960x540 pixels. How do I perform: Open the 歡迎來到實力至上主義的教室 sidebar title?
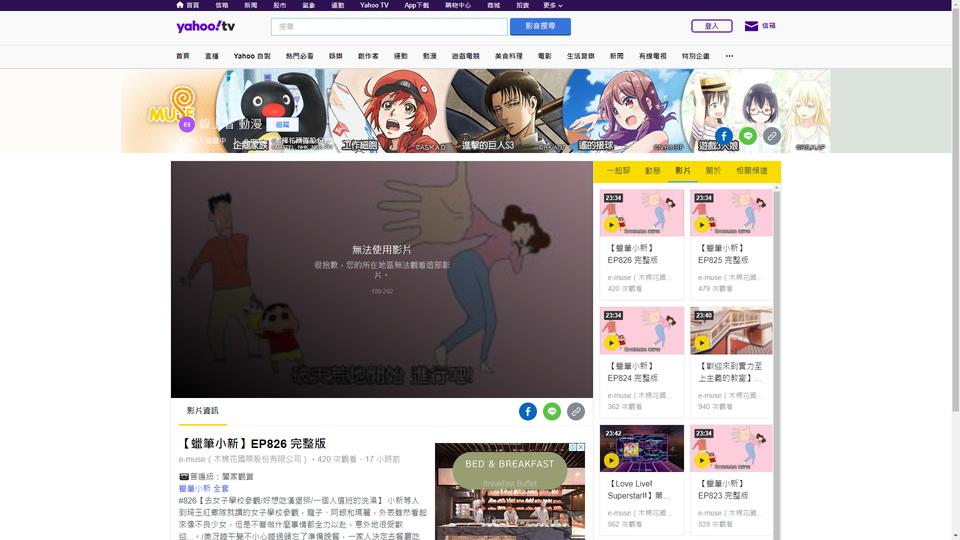coord(731,372)
